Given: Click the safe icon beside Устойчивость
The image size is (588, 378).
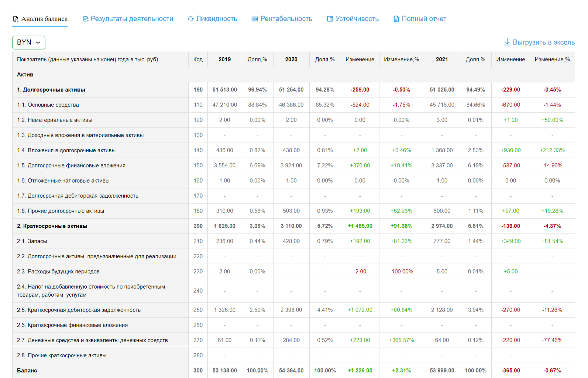Looking at the screenshot, I should [330, 19].
